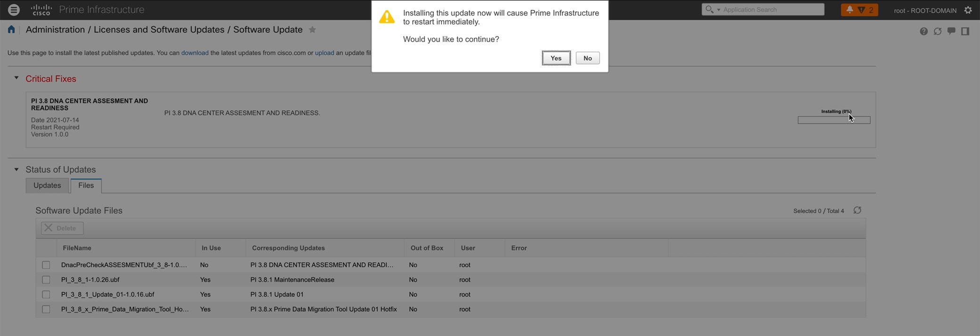Click the Delete button

tap(62, 228)
